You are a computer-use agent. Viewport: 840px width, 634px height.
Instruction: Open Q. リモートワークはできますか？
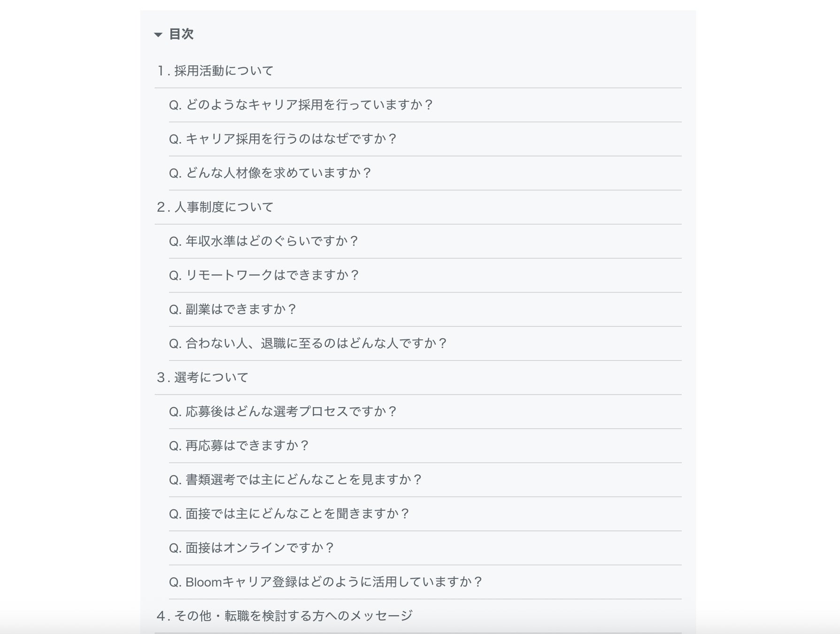click(x=264, y=275)
